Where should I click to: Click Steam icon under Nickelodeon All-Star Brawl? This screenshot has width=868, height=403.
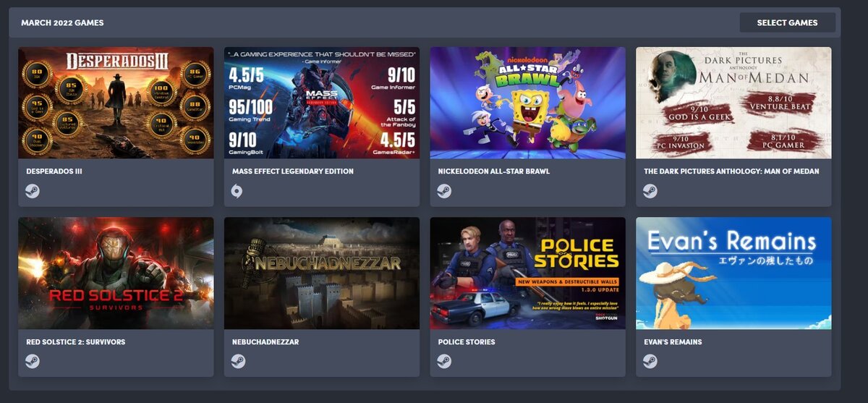[444, 191]
